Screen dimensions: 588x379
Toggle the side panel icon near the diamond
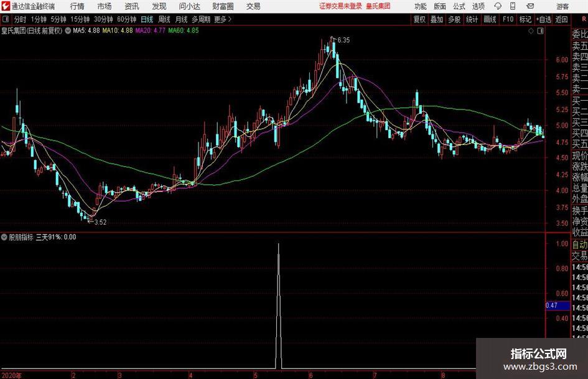click(540, 31)
